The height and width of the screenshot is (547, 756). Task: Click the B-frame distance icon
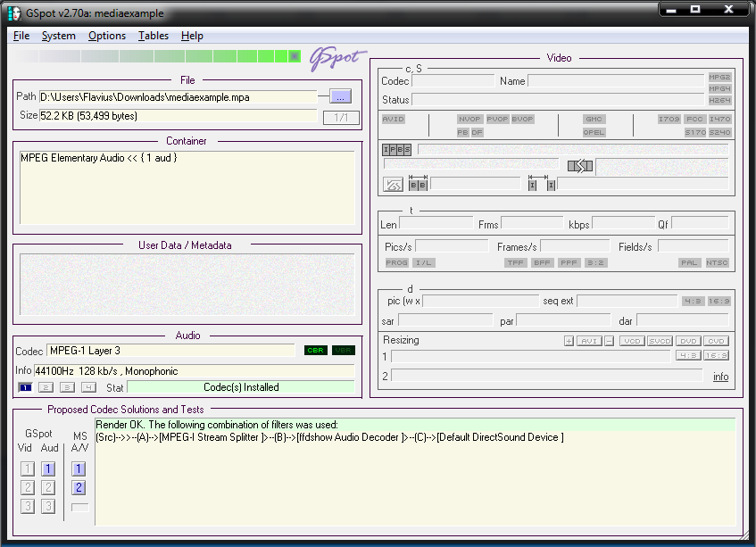point(418,183)
